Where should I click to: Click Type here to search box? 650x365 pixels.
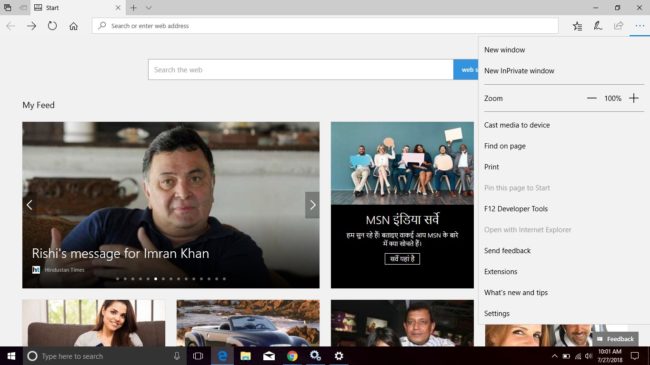[x=104, y=356]
